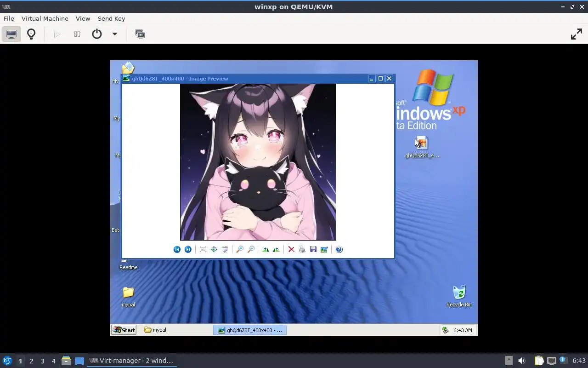588x368 pixels.
Task: Open host file manager panel icon
Action: click(66, 361)
